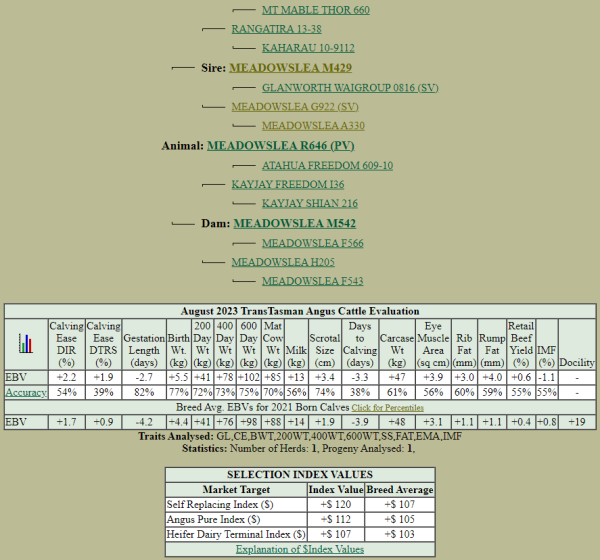The width and height of the screenshot is (600, 560).
Task: Select the Traits Analysed text line
Action: pos(300,436)
